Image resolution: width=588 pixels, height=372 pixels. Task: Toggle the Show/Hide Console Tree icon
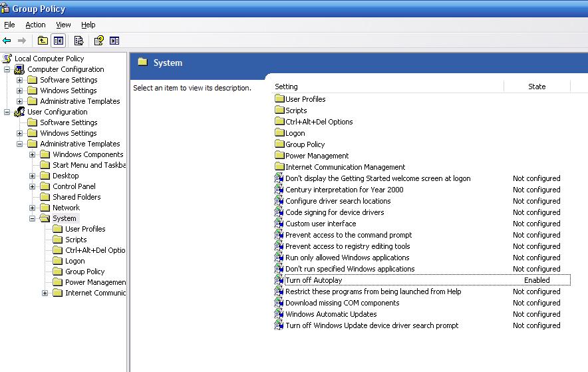(x=59, y=41)
